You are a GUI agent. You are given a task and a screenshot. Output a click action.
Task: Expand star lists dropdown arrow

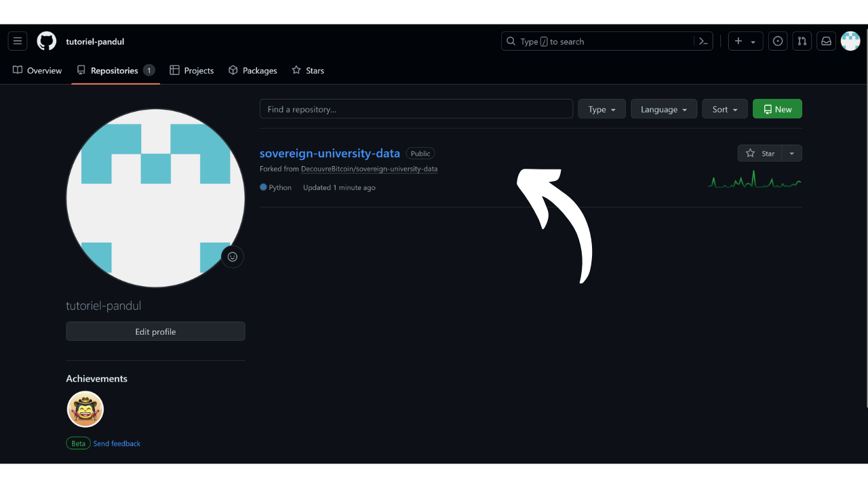791,153
